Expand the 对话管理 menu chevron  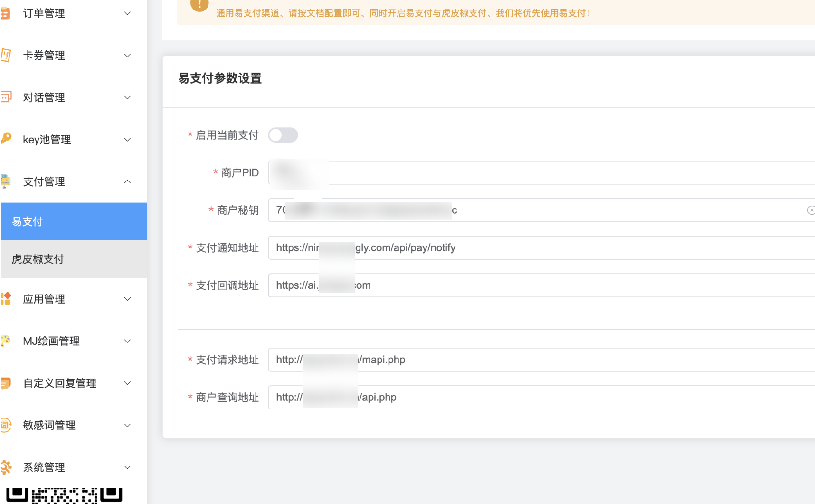(x=127, y=97)
